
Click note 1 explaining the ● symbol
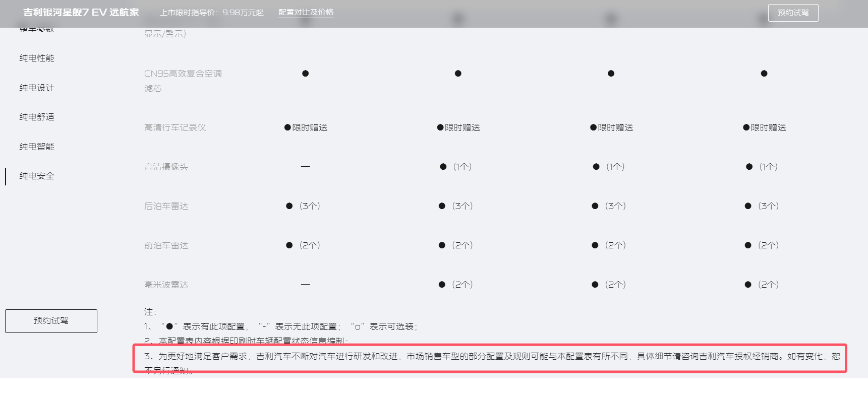[281, 326]
